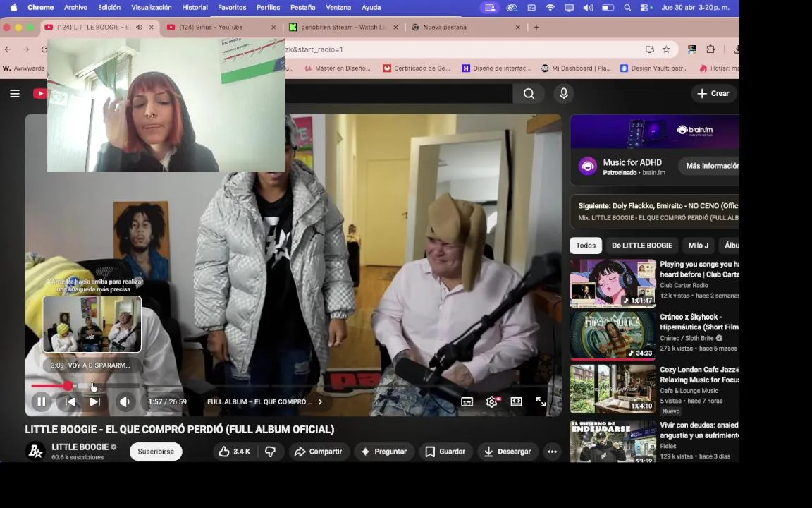Open the Mix LITTLE BOOGIE playlist panel

655,212
